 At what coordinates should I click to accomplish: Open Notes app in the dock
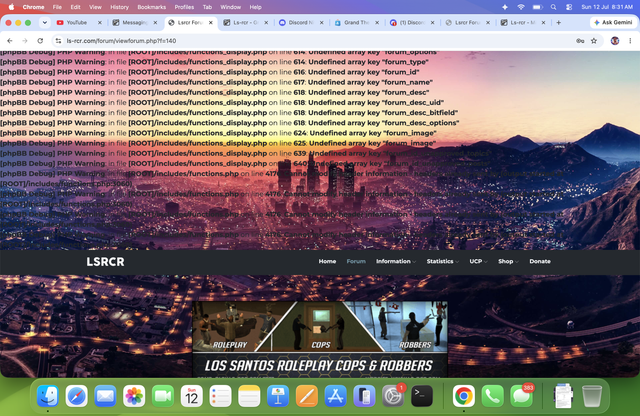249,396
